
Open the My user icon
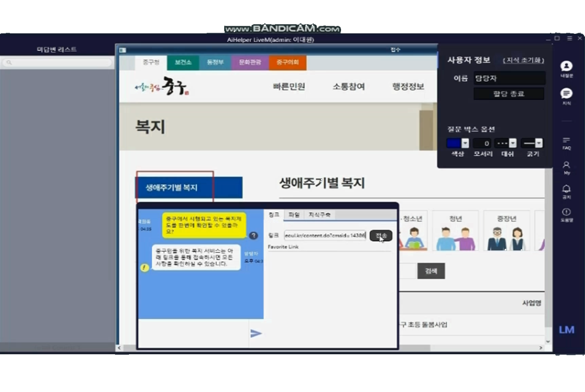(x=566, y=165)
